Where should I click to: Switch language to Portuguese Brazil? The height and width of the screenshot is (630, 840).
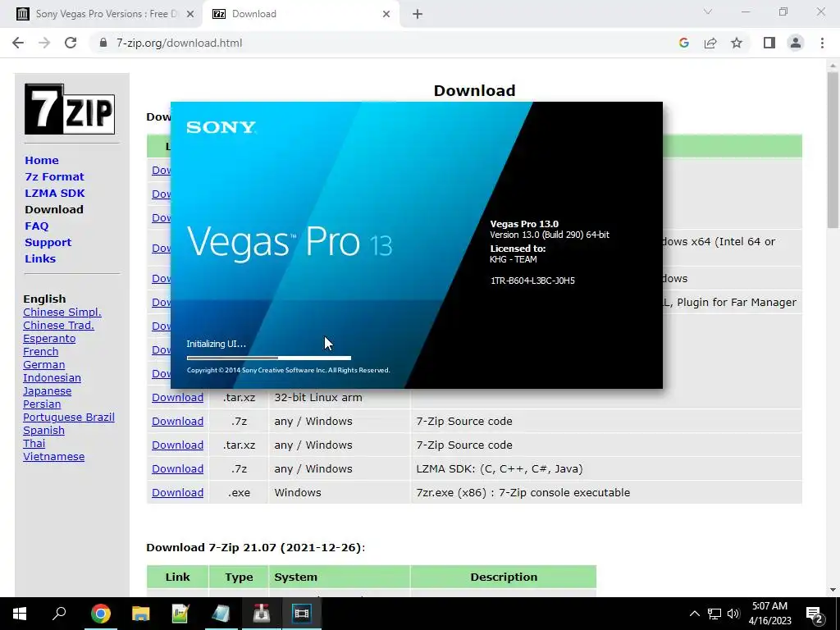point(69,418)
